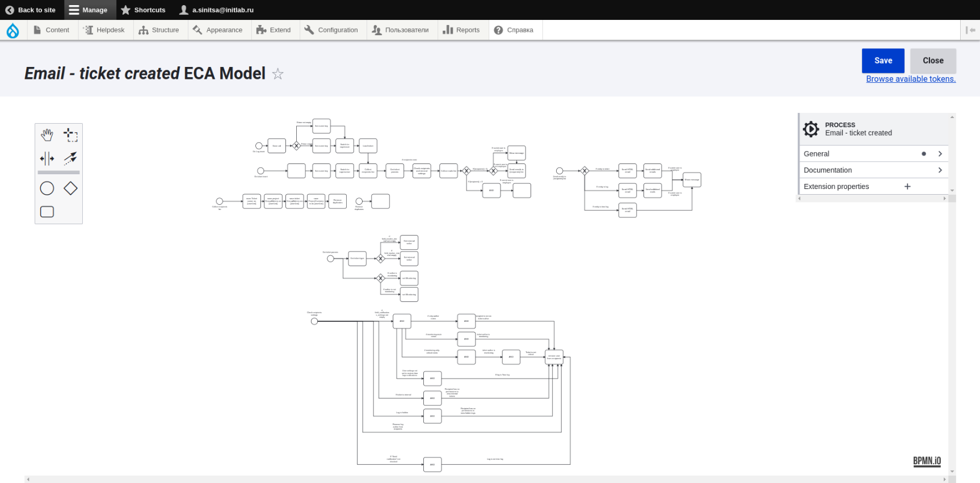Image resolution: width=980 pixels, height=483 pixels.
Task: Click the properties panel horizontal scrollbar
Action: (x=873, y=199)
